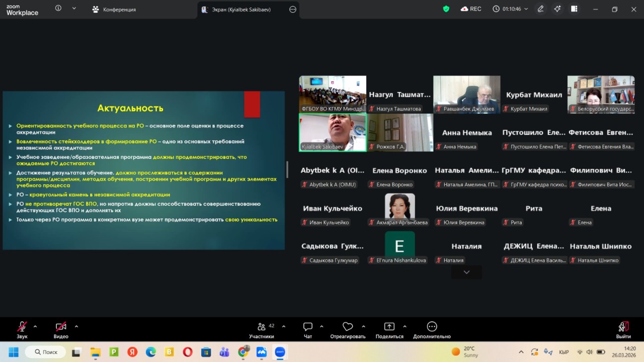The width and height of the screenshot is (644, 362).
Task: Show more participants with down chevron
Action: pos(466,272)
